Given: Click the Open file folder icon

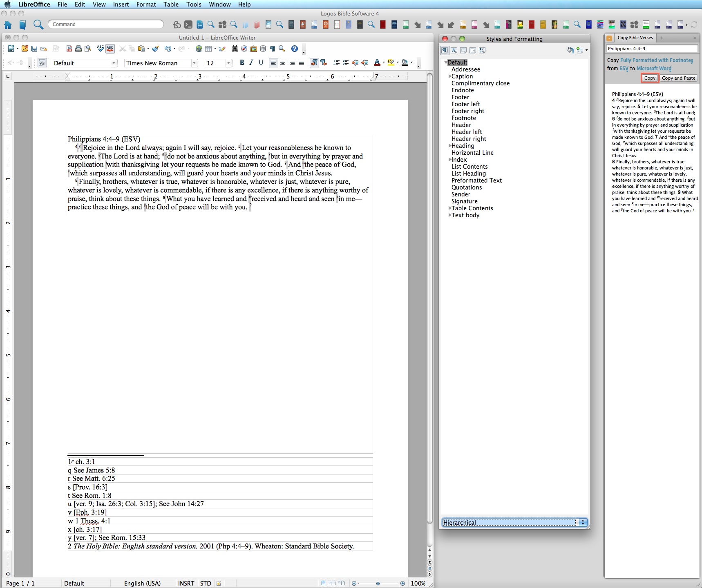Looking at the screenshot, I should tap(25, 49).
